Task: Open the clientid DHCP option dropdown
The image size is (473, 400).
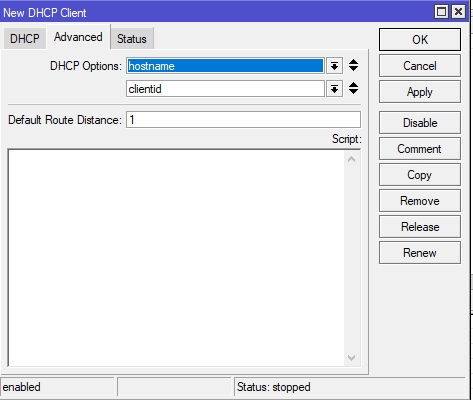Action: coord(334,89)
